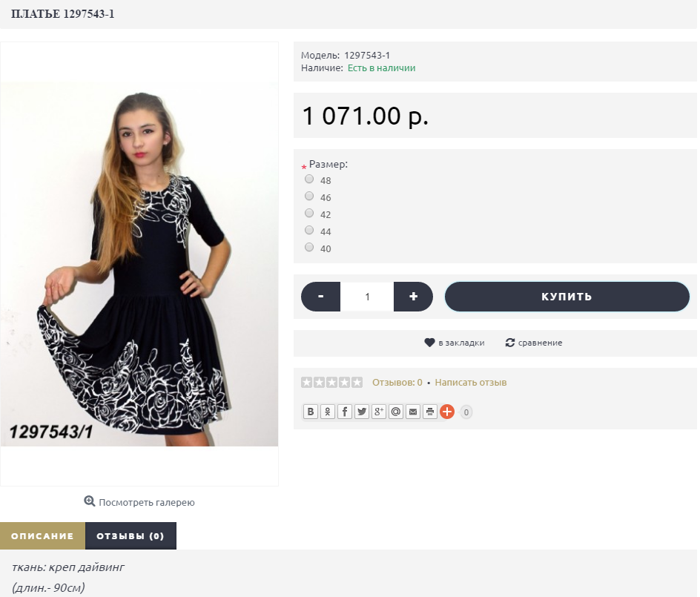Image resolution: width=700 pixels, height=597 pixels.
Task: Select size 46 radio button
Action: click(x=309, y=196)
